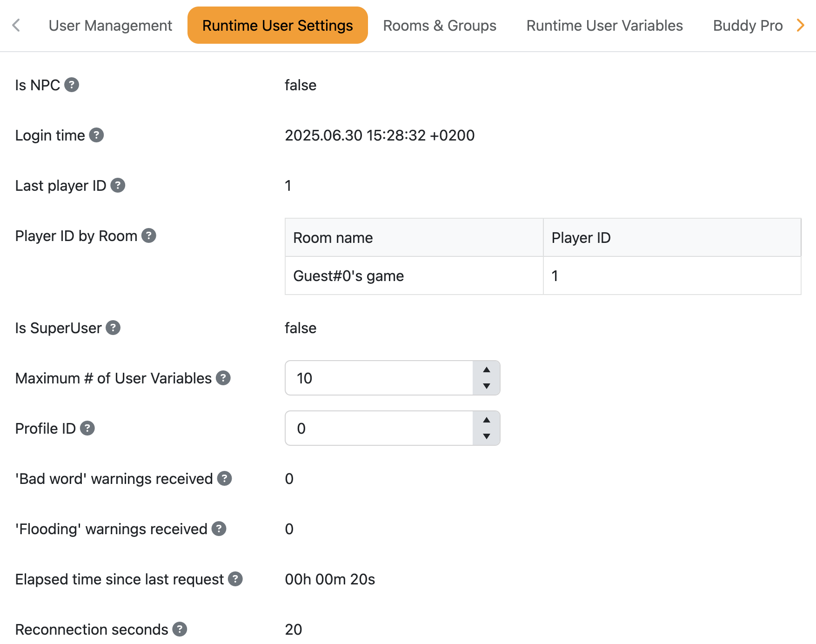The height and width of the screenshot is (644, 816).
Task: Open the Rooms & Groups tab
Action: [x=439, y=26]
